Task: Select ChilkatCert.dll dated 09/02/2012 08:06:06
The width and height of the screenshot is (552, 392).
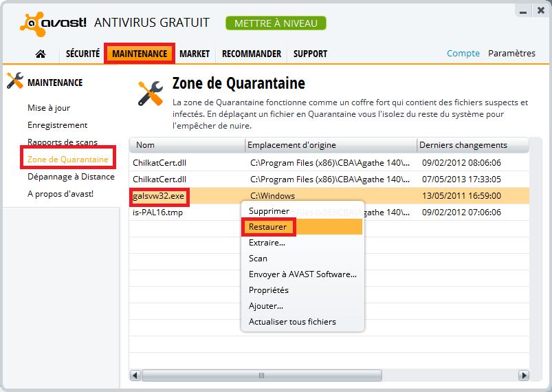Action: click(329, 163)
